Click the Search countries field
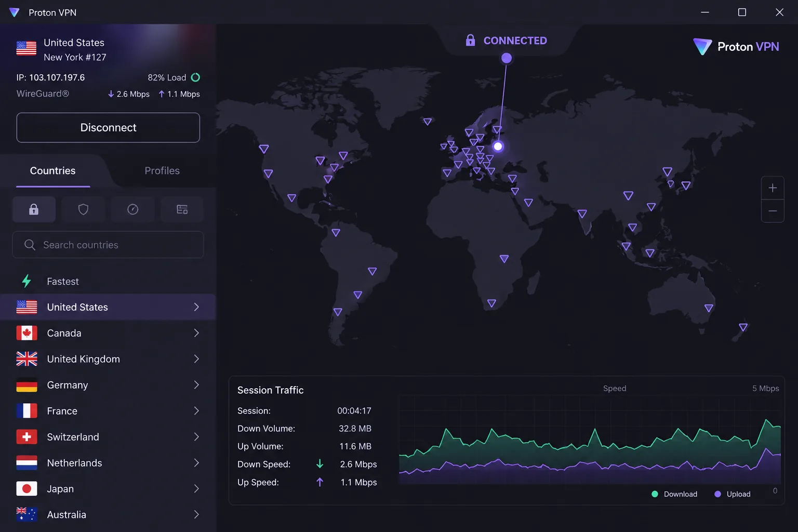This screenshot has height=532, width=798. pos(108,245)
